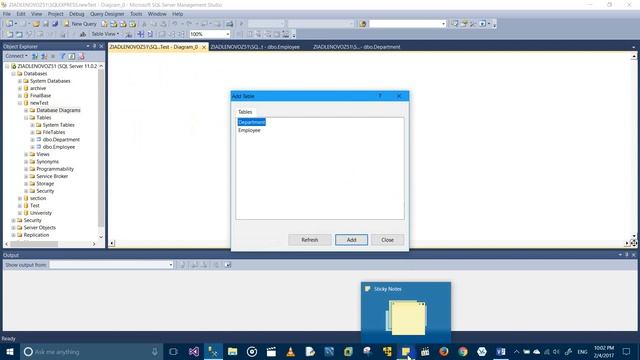Click the Windows Start button
This screenshot has height=360, width=640.
coord(10,351)
